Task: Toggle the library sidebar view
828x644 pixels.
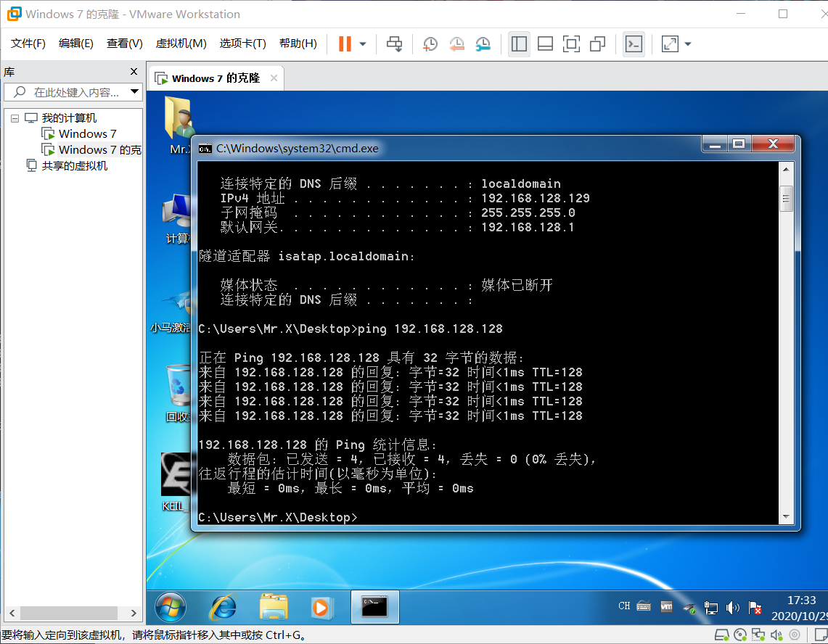Action: click(519, 44)
